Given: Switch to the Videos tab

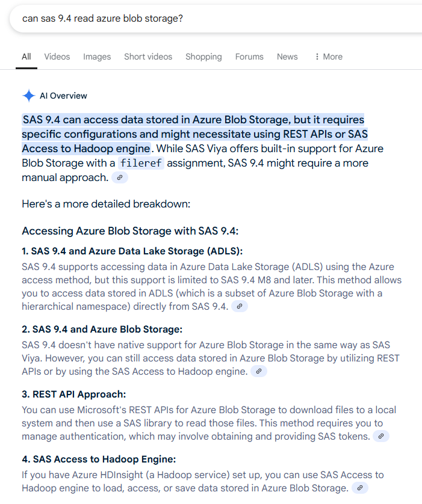Looking at the screenshot, I should (57, 56).
